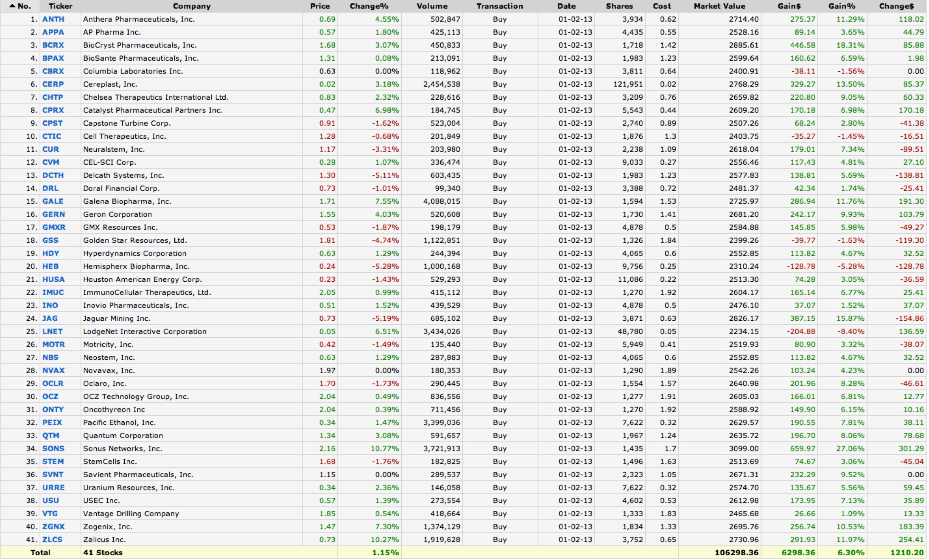The width and height of the screenshot is (929, 560).
Task: Sort by Date column header
Action: tap(566, 6)
